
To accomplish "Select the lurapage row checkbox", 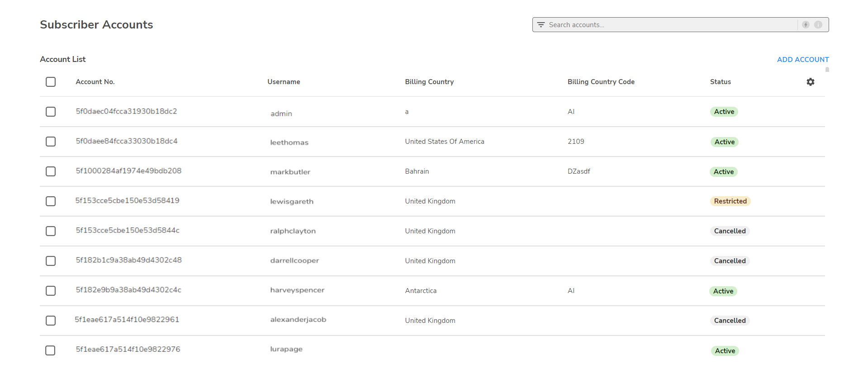I will (51, 350).
